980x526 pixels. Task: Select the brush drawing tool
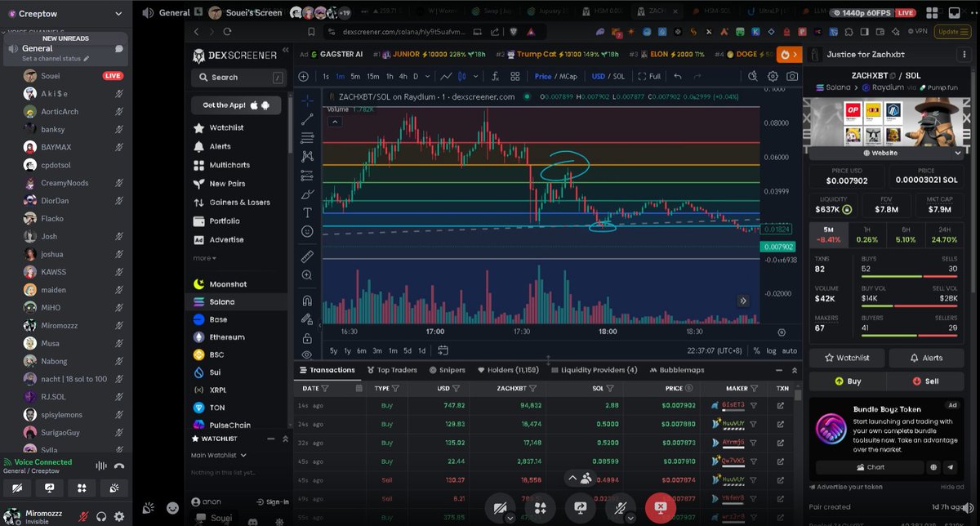click(307, 194)
